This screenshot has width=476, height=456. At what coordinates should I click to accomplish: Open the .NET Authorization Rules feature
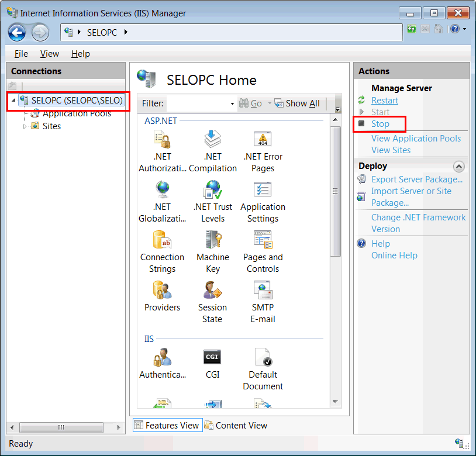click(162, 151)
